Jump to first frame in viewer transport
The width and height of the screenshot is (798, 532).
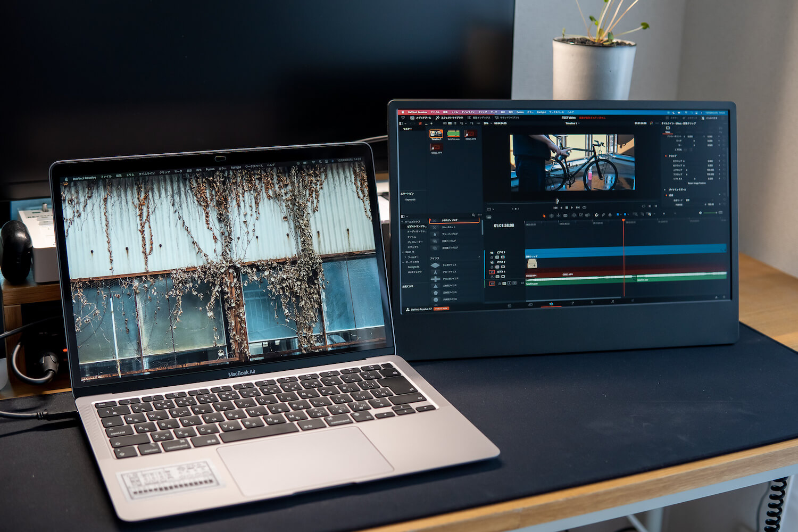pos(555,207)
